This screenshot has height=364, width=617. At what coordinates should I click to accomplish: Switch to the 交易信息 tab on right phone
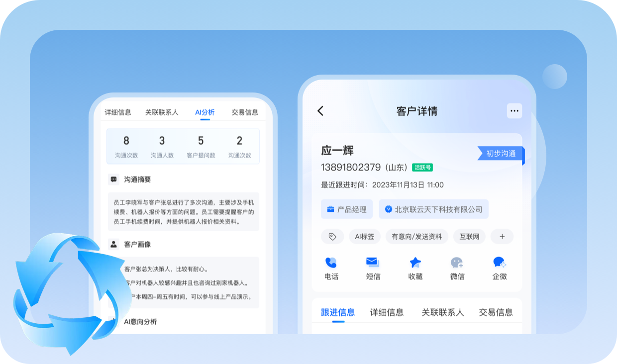tap(496, 312)
